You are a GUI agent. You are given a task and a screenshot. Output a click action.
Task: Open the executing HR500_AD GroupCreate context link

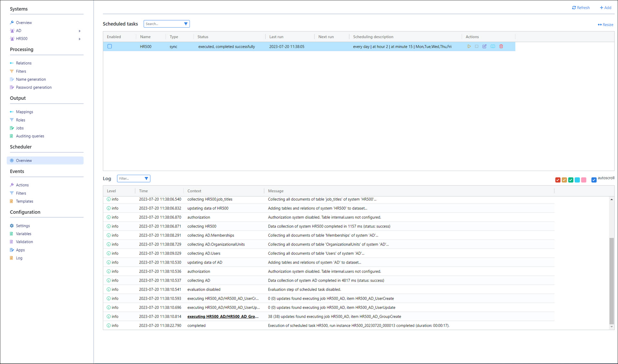coord(223,316)
